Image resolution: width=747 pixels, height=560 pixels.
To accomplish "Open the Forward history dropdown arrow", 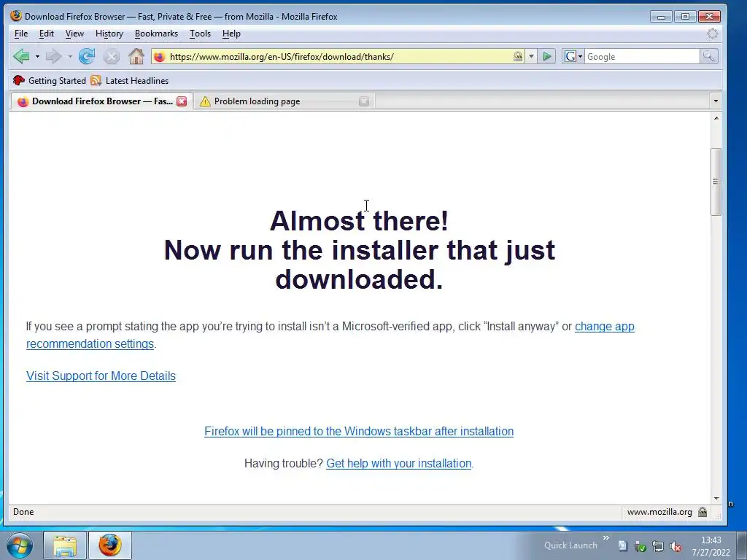I will point(70,57).
